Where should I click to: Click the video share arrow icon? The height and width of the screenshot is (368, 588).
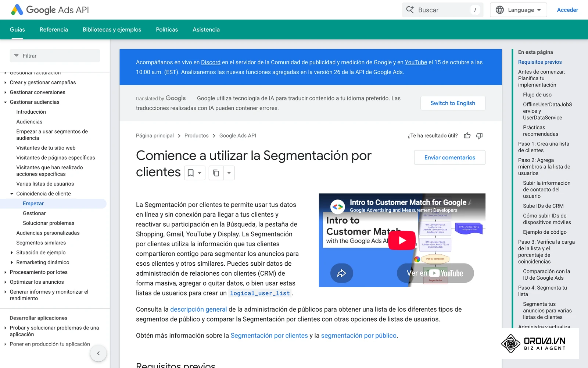click(342, 273)
